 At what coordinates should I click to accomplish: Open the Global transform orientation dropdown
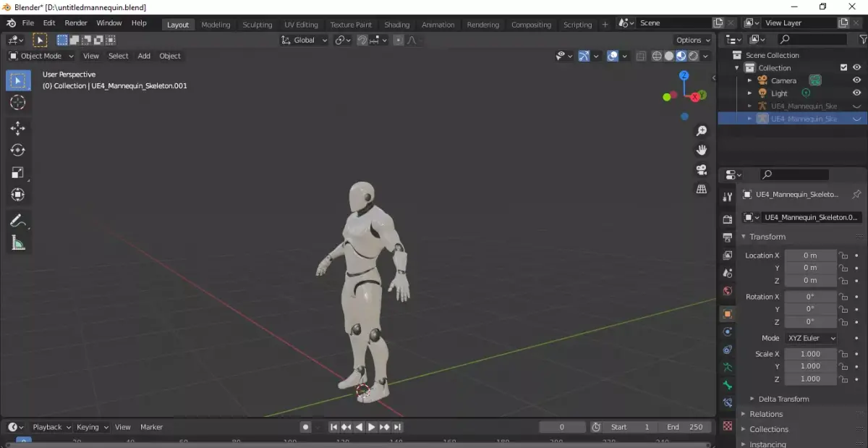coord(305,41)
